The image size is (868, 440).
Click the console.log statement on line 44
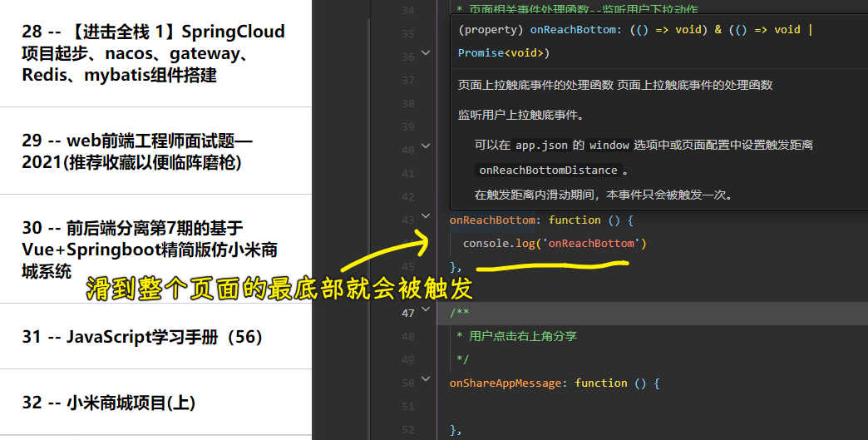click(x=554, y=244)
